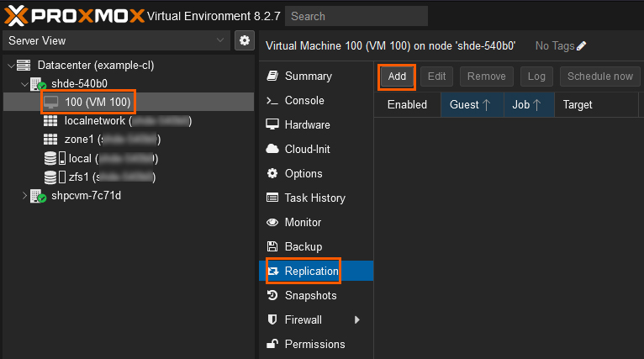Click the Firewall shield icon
The width and height of the screenshot is (644, 359).
pos(272,319)
